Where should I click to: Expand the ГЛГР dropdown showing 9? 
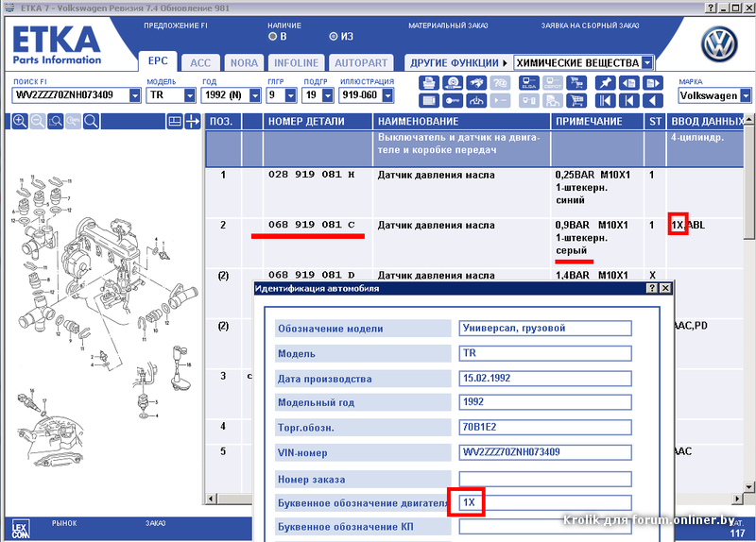[290, 95]
